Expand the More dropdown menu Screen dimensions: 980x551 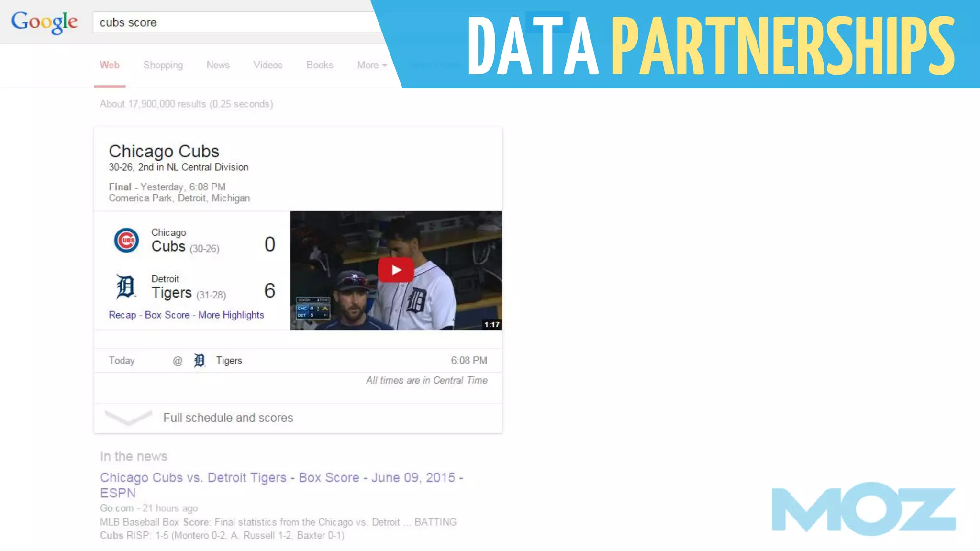click(372, 65)
